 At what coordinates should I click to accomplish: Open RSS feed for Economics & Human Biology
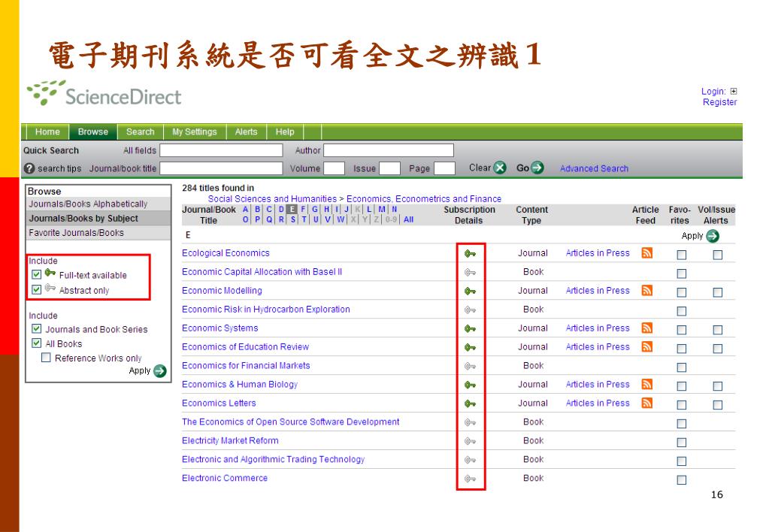[x=647, y=385]
